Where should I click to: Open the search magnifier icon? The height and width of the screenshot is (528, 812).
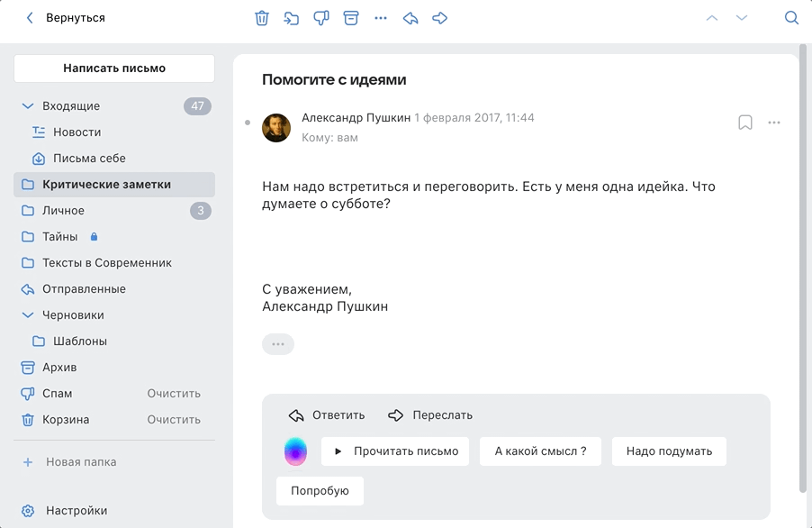tap(791, 18)
